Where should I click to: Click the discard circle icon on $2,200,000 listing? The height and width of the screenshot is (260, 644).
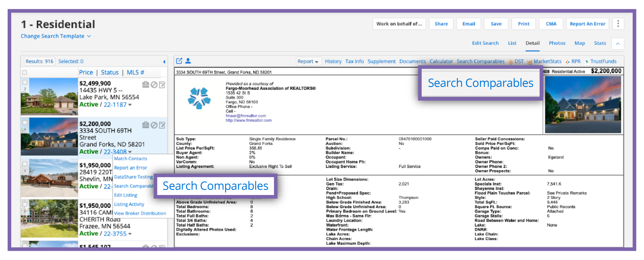click(154, 125)
